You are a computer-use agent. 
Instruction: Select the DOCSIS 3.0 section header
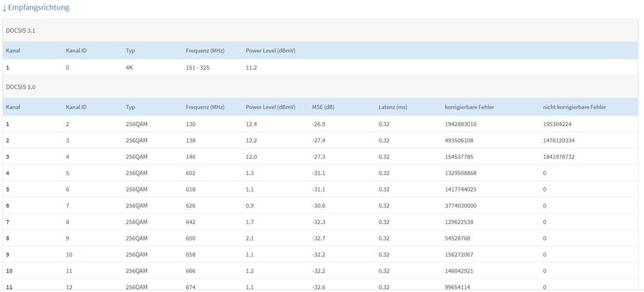pyautogui.click(x=321, y=86)
